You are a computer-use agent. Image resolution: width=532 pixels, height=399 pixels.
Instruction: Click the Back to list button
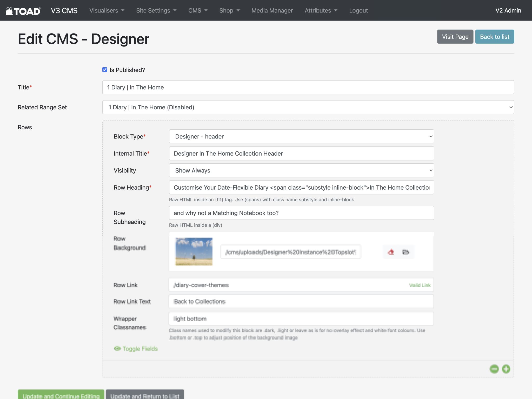tap(495, 37)
